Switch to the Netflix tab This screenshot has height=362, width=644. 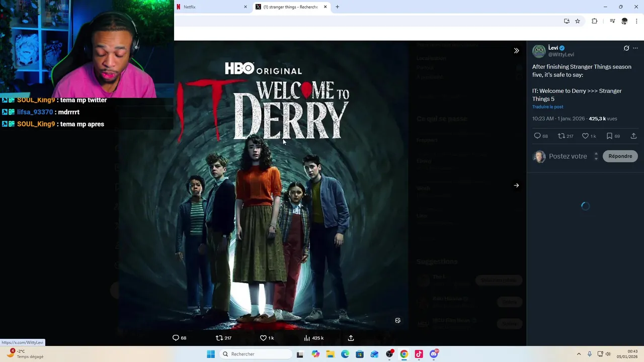(212, 7)
